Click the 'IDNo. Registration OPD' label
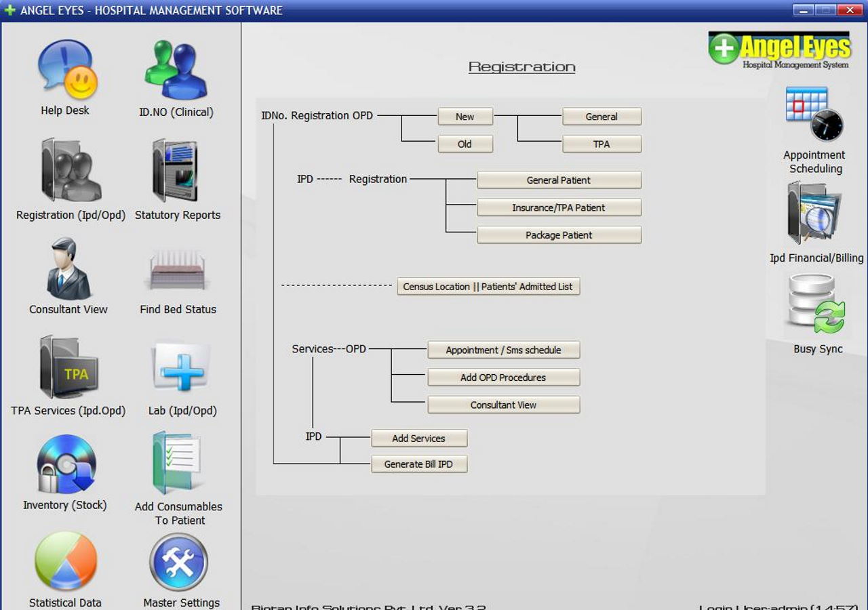Screen dimensions: 868x610 pos(317,115)
